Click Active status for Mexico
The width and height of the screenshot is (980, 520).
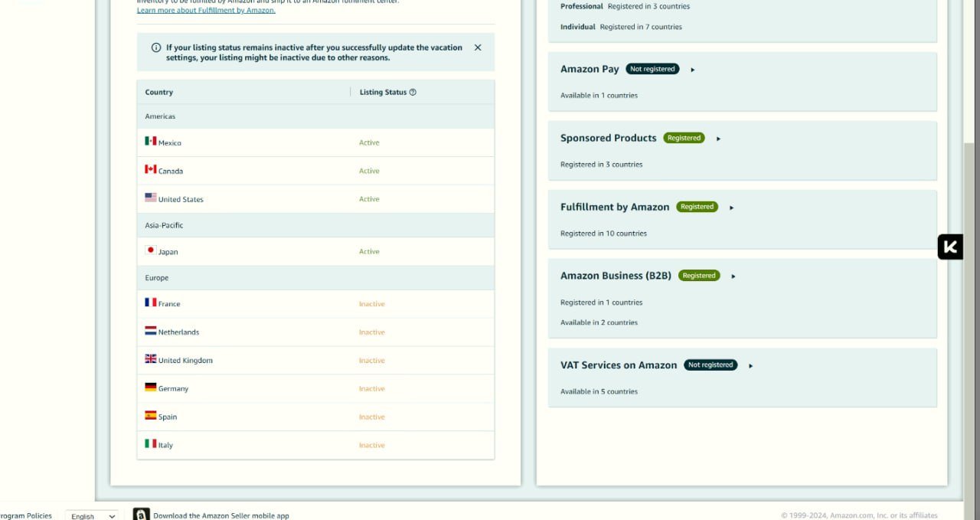point(369,142)
